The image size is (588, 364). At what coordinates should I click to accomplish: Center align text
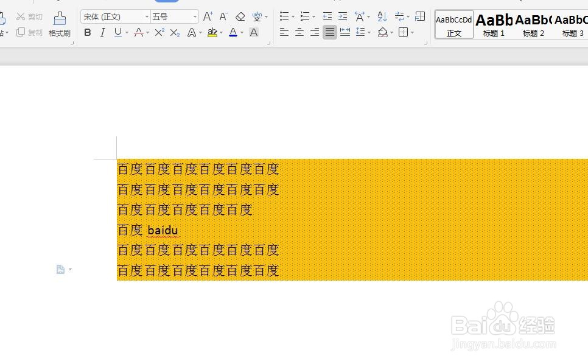point(299,32)
